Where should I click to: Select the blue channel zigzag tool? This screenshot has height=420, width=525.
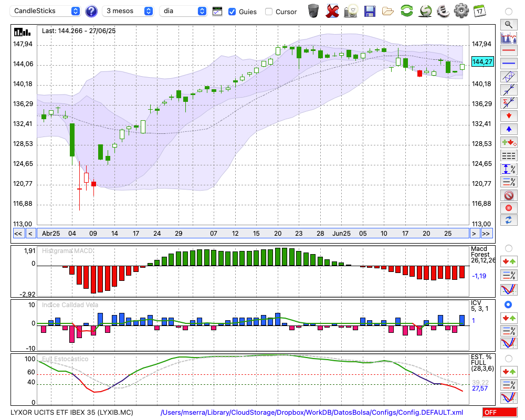click(509, 77)
